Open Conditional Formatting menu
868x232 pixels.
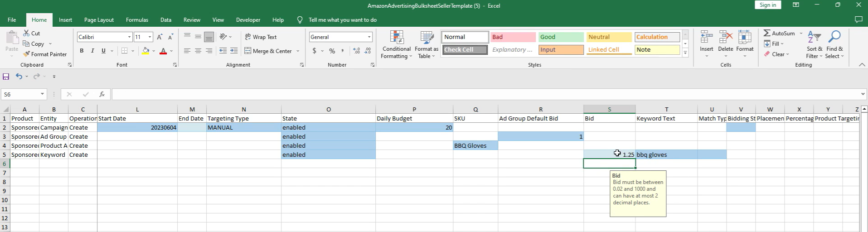[x=397, y=44]
